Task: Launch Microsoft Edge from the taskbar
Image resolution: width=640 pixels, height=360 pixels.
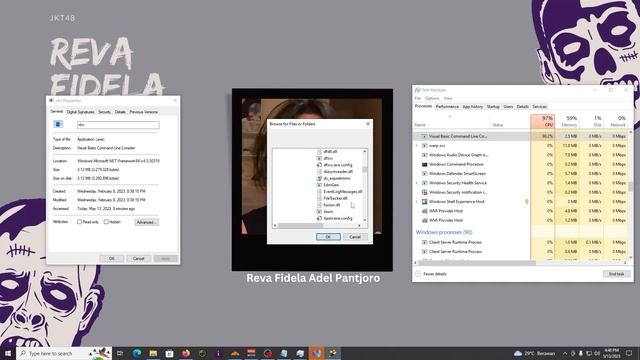Action: click(x=137, y=353)
